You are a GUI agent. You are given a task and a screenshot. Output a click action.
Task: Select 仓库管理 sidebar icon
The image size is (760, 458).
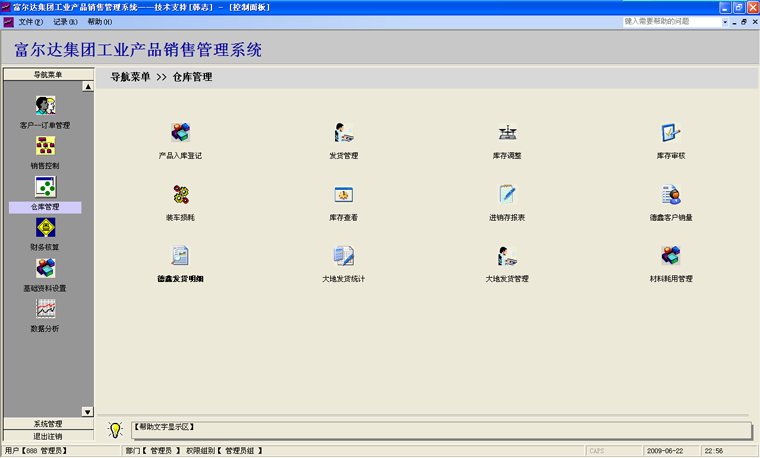coord(45,187)
